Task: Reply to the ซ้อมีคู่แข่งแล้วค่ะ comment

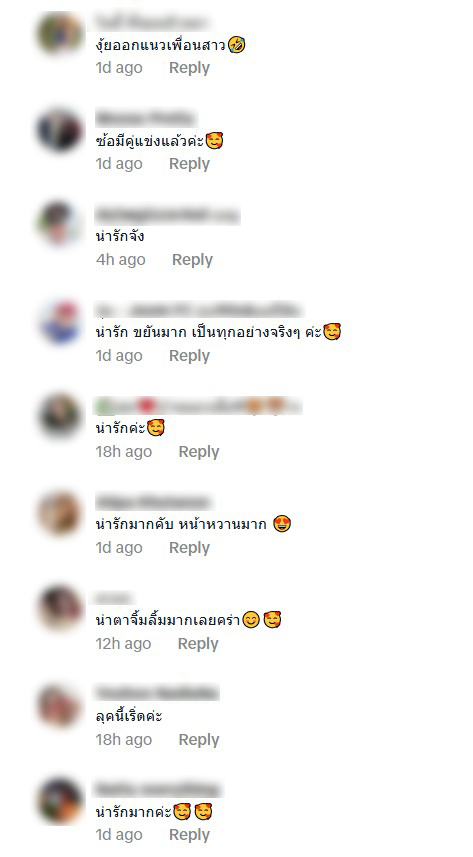Action: pos(189,164)
